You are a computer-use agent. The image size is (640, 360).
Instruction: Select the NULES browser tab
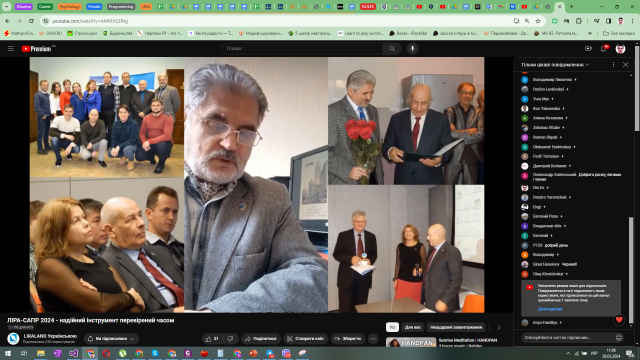(x=367, y=7)
